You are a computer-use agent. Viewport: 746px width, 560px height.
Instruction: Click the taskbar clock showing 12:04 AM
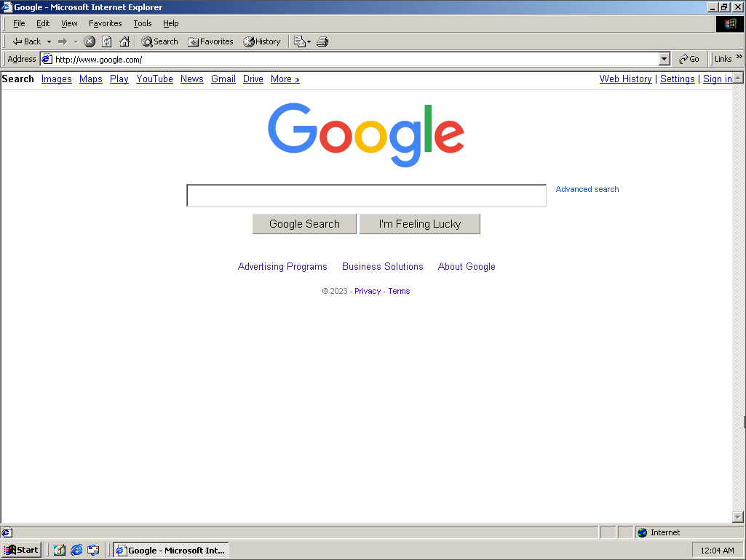717,551
